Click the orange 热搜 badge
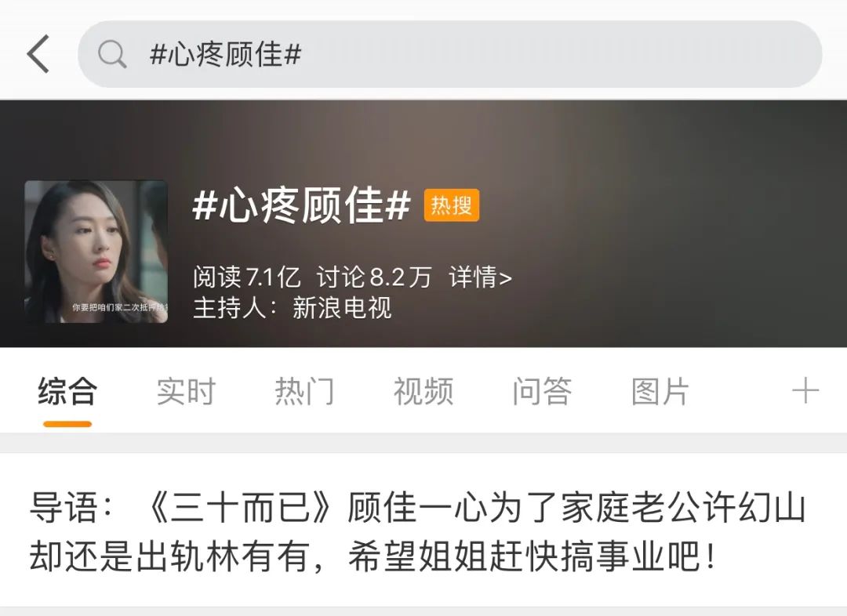The image size is (847, 616). click(x=452, y=205)
